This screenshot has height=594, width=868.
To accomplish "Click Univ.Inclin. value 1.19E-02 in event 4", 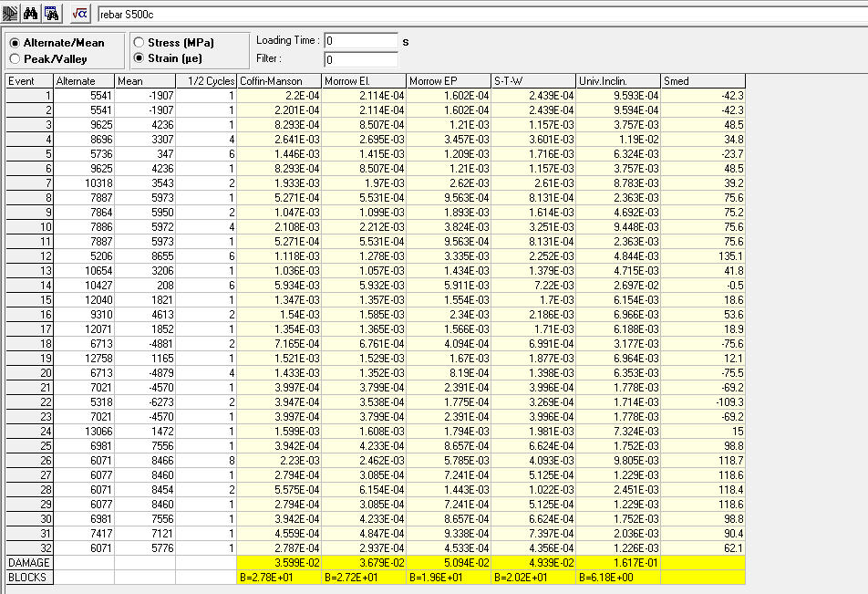I will coord(618,140).
